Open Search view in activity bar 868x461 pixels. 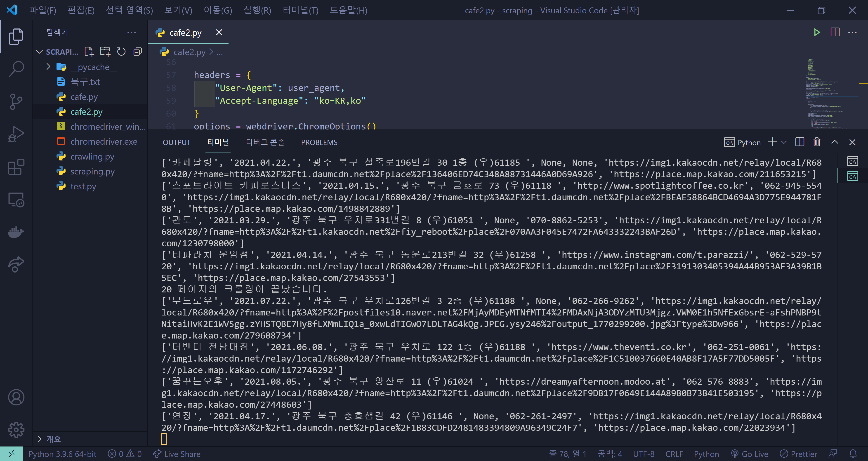coord(16,69)
